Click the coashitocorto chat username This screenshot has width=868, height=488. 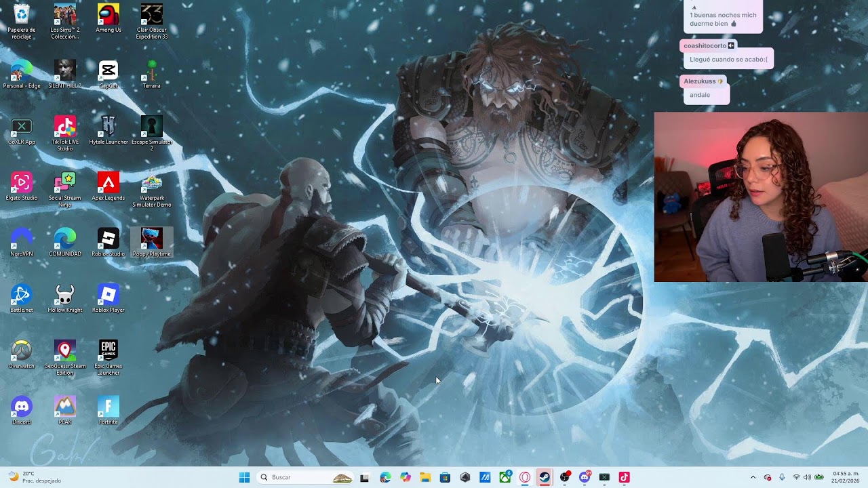(x=705, y=45)
